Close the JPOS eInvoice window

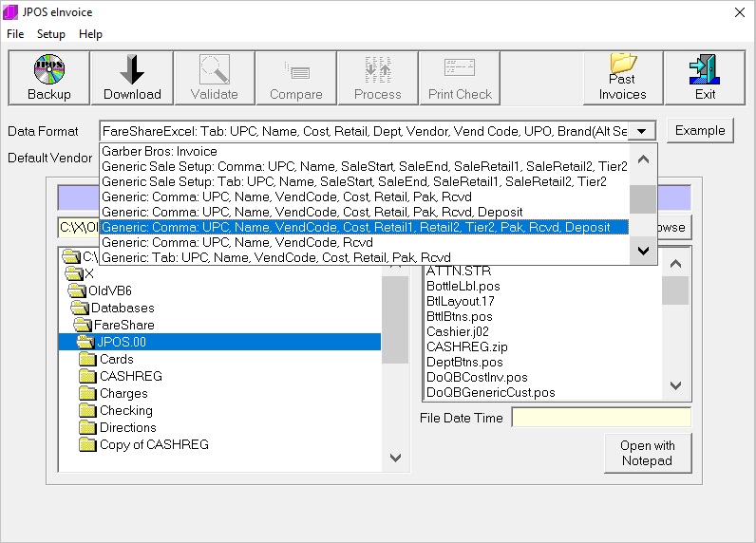tap(740, 12)
